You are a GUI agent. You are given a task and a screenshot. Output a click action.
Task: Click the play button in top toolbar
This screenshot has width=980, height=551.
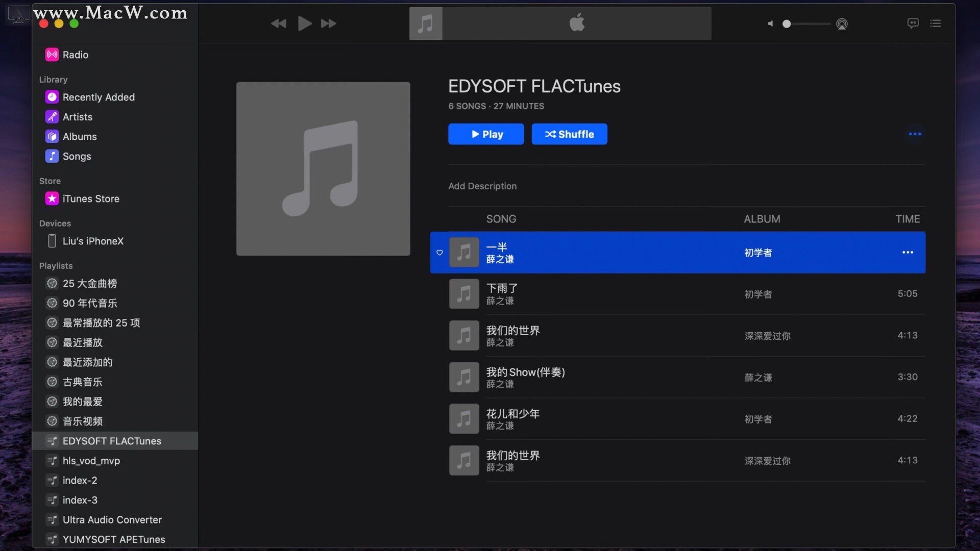coord(305,23)
